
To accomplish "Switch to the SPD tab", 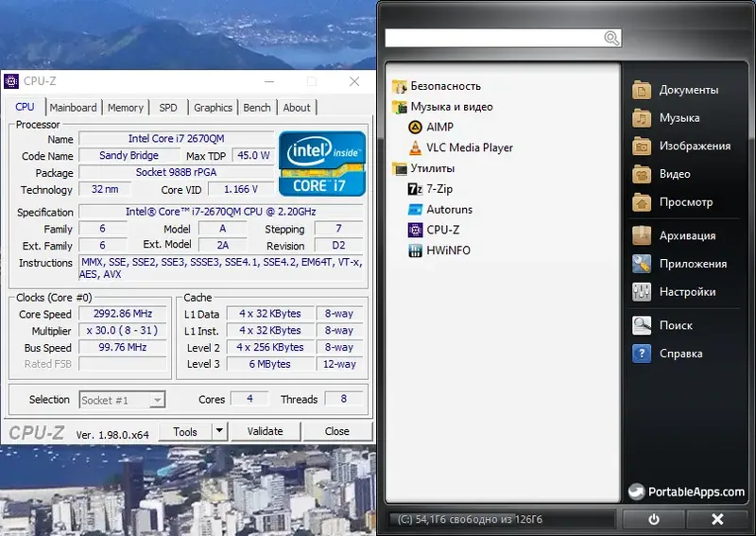I will (x=168, y=108).
